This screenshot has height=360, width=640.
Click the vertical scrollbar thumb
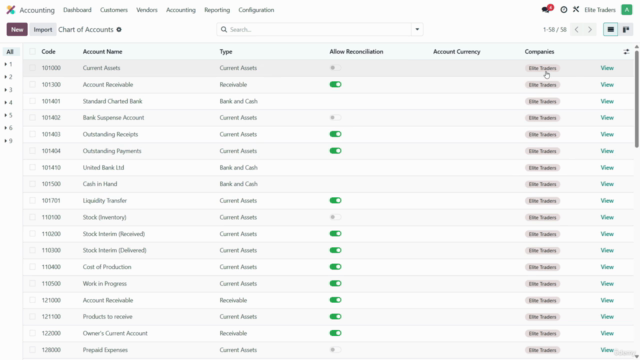point(637,99)
